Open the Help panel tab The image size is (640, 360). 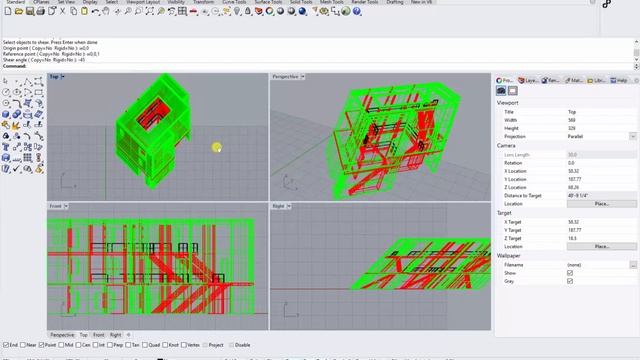tap(619, 80)
